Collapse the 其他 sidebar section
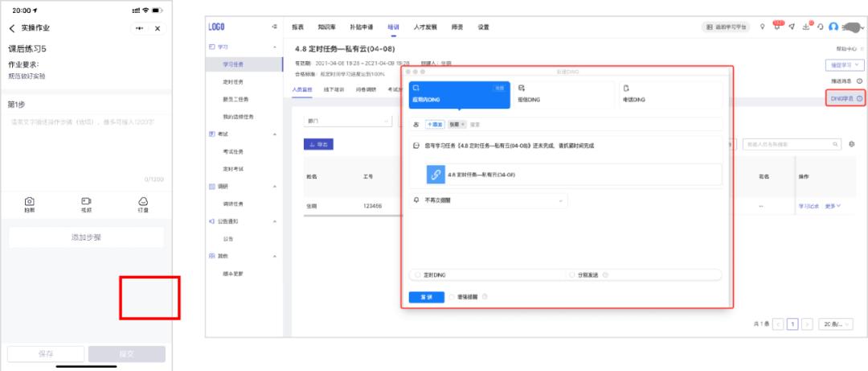The image size is (868, 371). click(275, 256)
